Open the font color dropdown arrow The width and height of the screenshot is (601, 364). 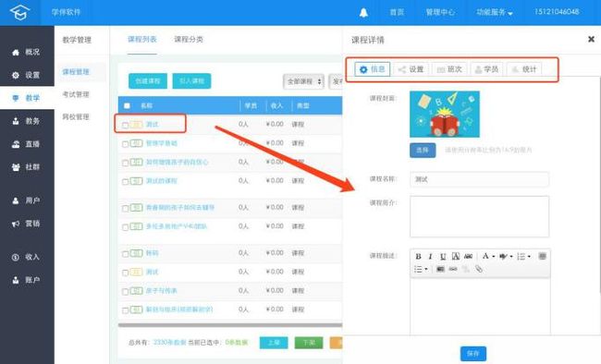(x=494, y=256)
